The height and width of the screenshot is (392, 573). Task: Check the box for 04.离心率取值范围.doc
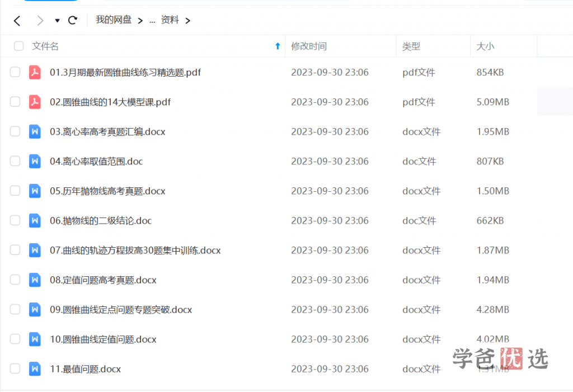15,160
